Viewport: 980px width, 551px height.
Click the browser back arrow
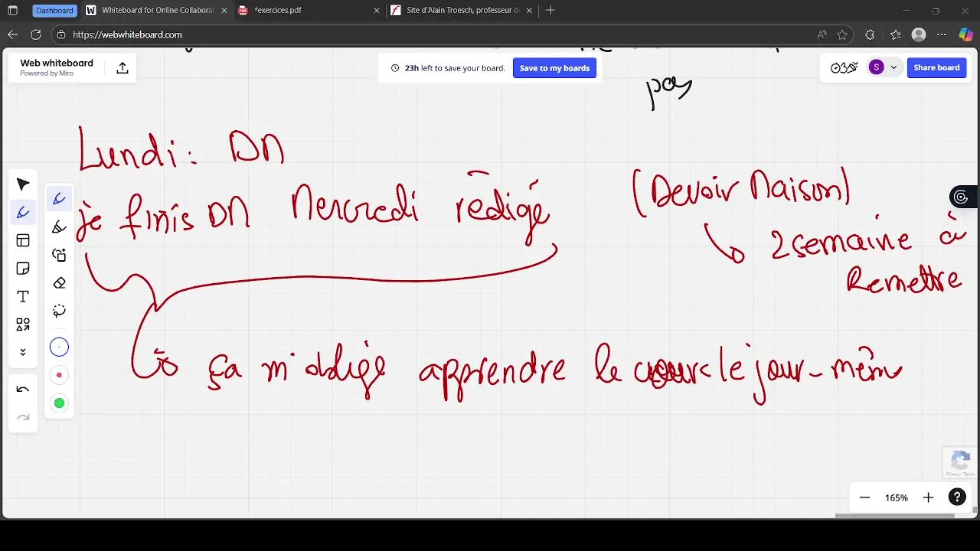click(12, 34)
